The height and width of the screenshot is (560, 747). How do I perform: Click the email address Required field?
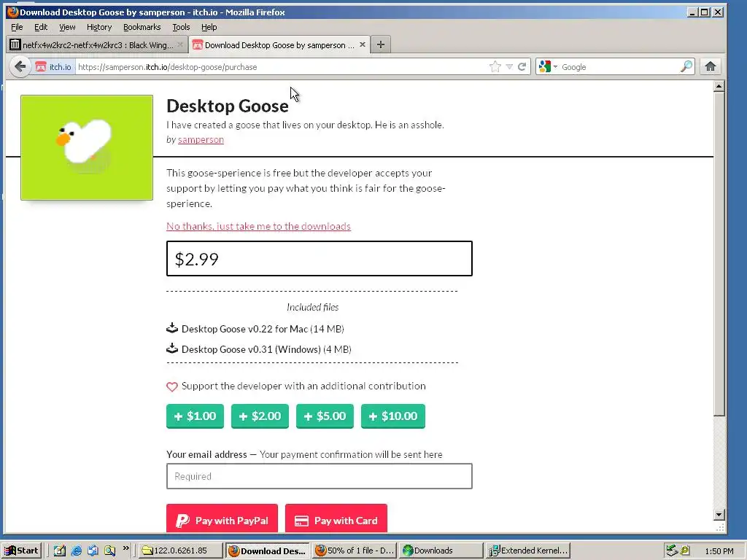tap(320, 476)
